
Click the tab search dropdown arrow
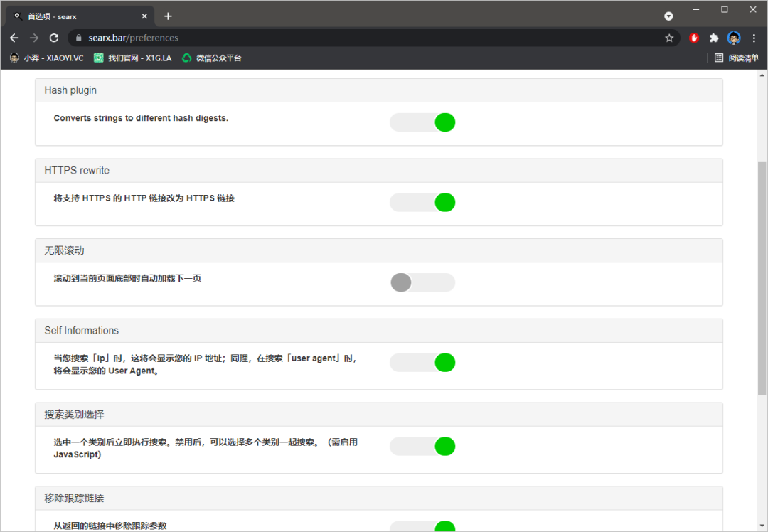(x=668, y=16)
